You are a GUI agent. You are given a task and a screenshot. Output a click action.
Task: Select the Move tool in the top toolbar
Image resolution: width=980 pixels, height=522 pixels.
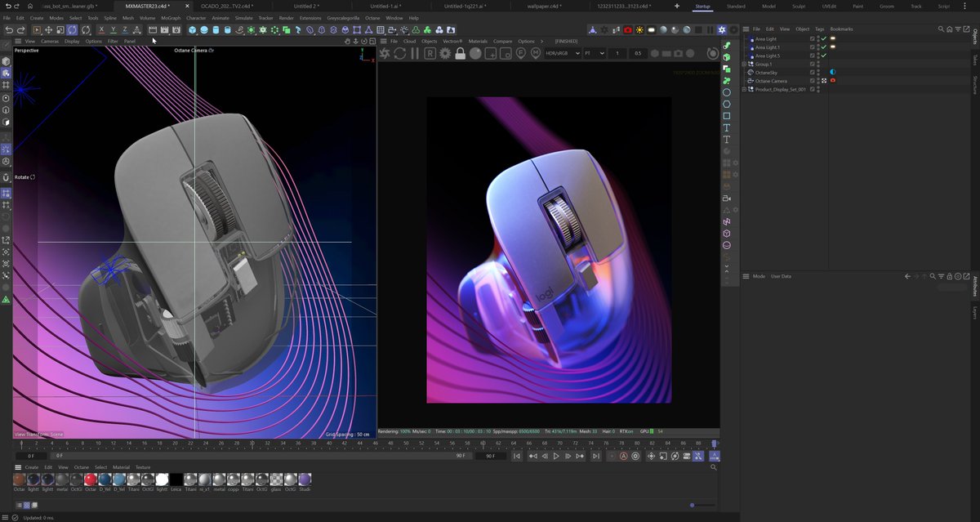(48, 29)
